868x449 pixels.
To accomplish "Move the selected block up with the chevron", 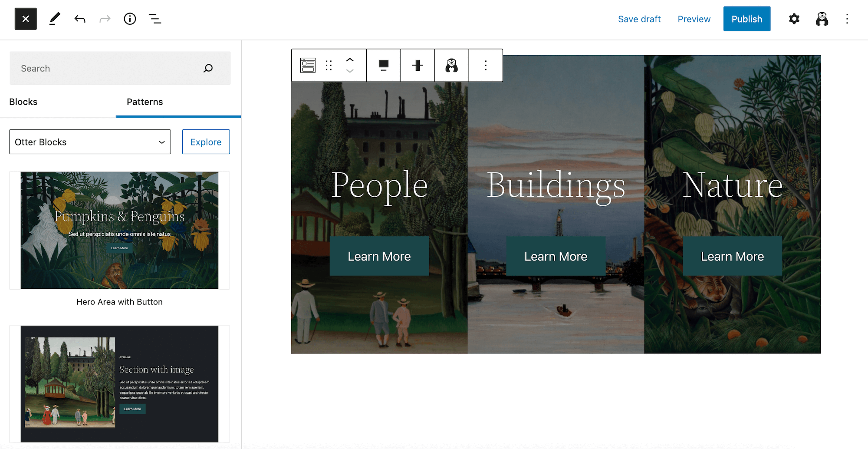I will 350,60.
